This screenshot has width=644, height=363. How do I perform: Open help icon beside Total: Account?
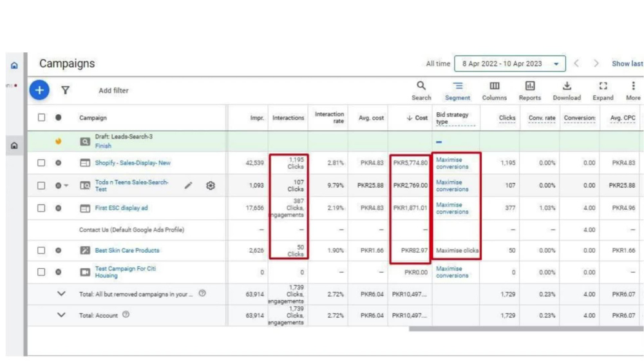click(x=126, y=315)
